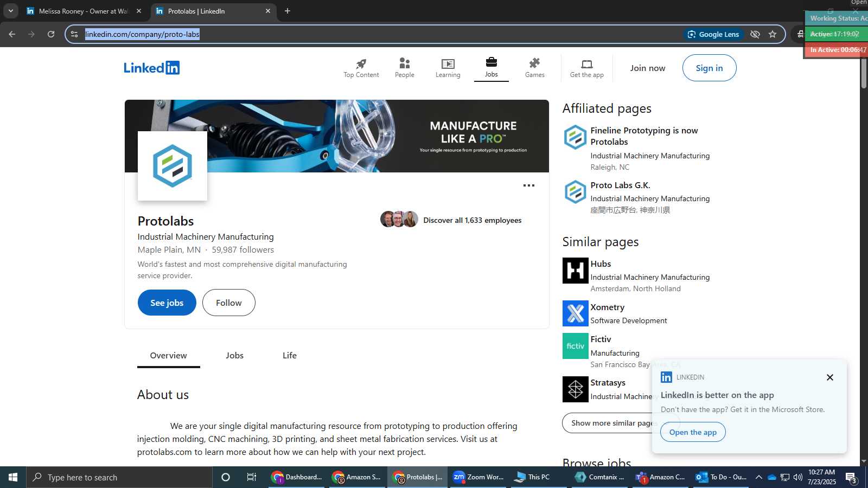Open Outlook To Do taskbar item
This screenshot has height=488, width=868.
pos(722,477)
